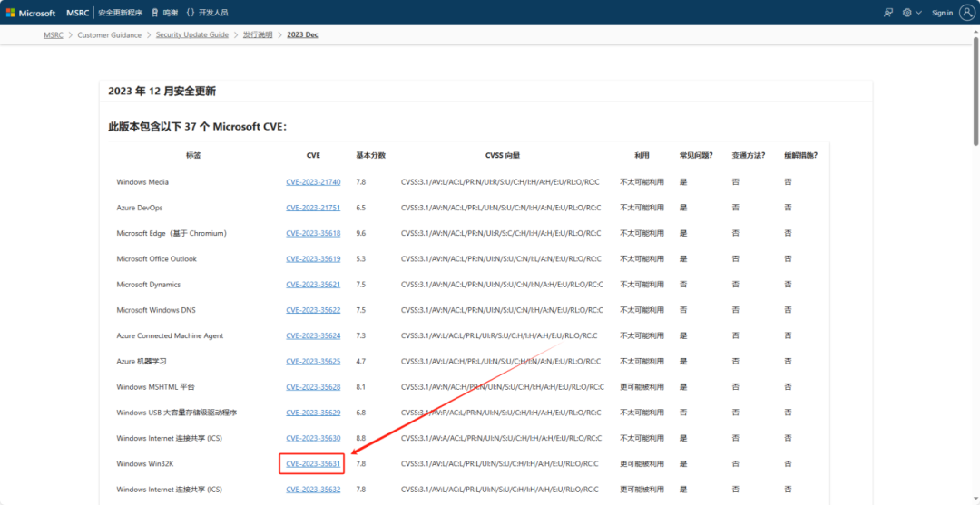
Task: Select Azure Connected Machine Agent label
Action: 170,335
